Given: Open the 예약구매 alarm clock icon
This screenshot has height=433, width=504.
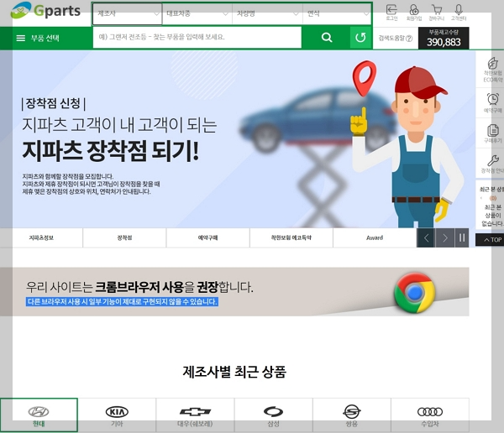Looking at the screenshot, I should pos(493,102).
